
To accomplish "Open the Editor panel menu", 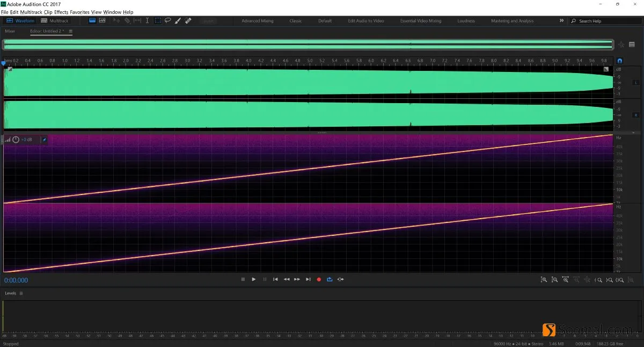I will click(x=71, y=31).
